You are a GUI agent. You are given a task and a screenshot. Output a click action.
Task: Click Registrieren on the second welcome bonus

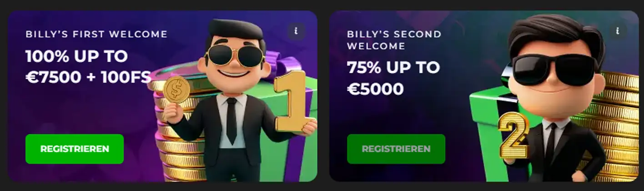pyautogui.click(x=396, y=149)
